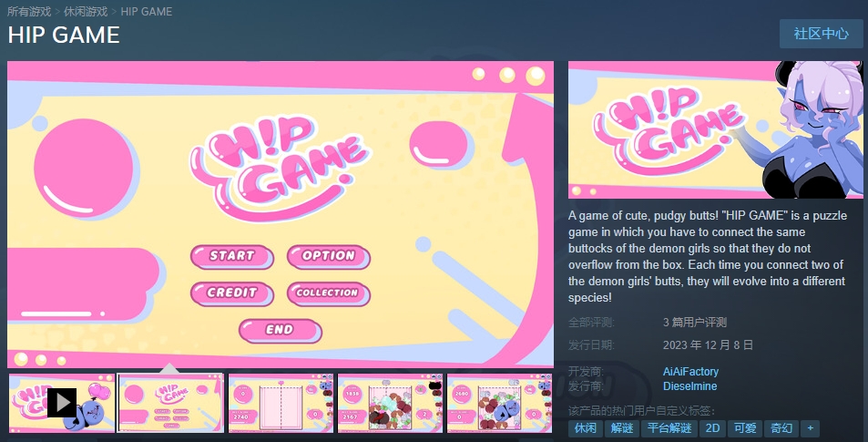This screenshot has width=868, height=442.
Task: Open publisher Dieselmine link
Action: tap(689, 386)
